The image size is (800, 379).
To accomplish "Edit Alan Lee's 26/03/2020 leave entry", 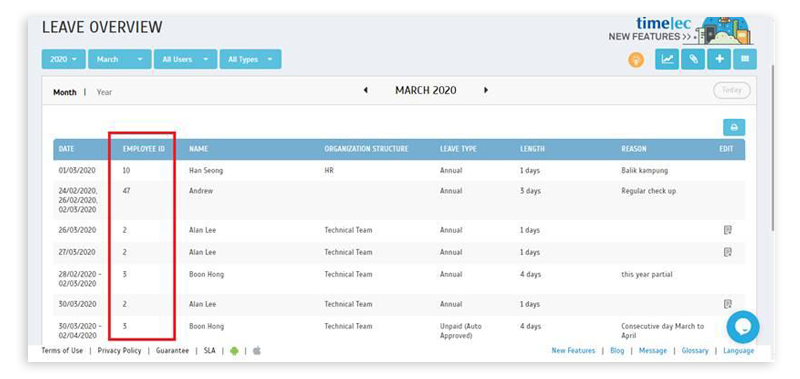I will pos(728,230).
